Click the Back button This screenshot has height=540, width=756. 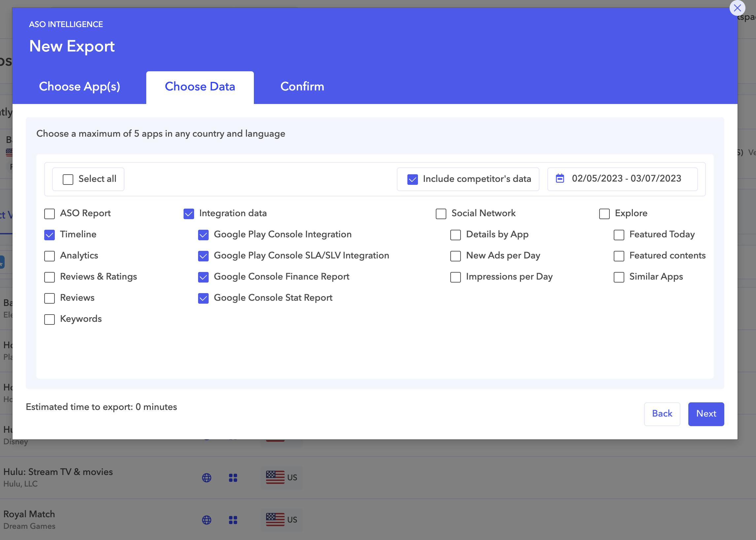(662, 414)
